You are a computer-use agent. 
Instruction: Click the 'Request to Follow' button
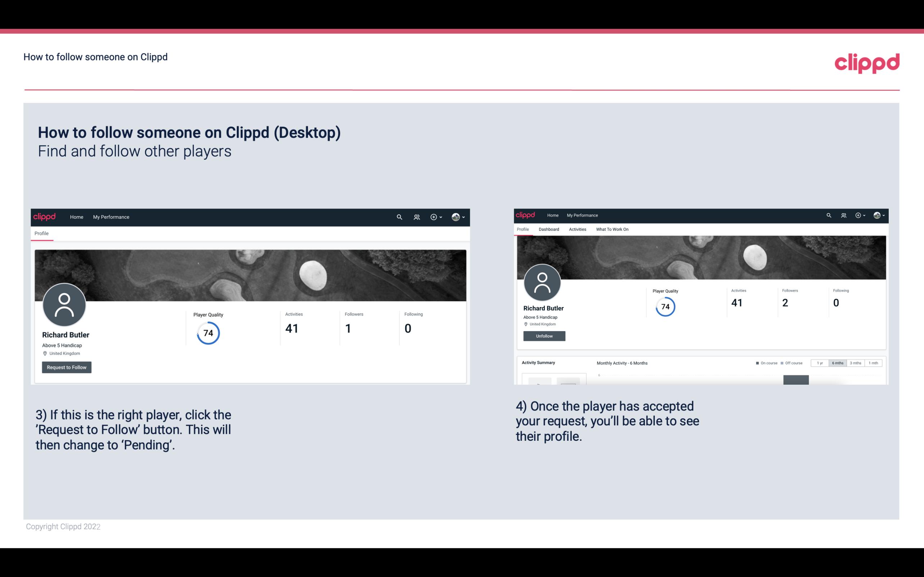pos(67,367)
